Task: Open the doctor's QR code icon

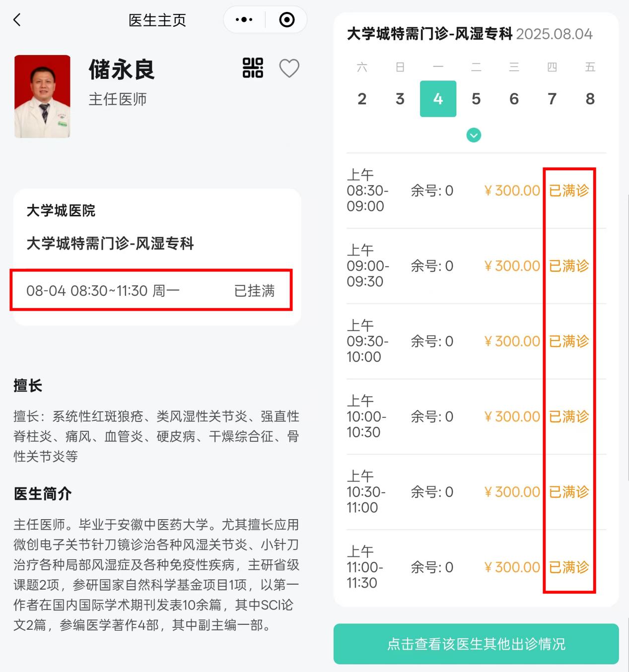Action: tap(253, 68)
